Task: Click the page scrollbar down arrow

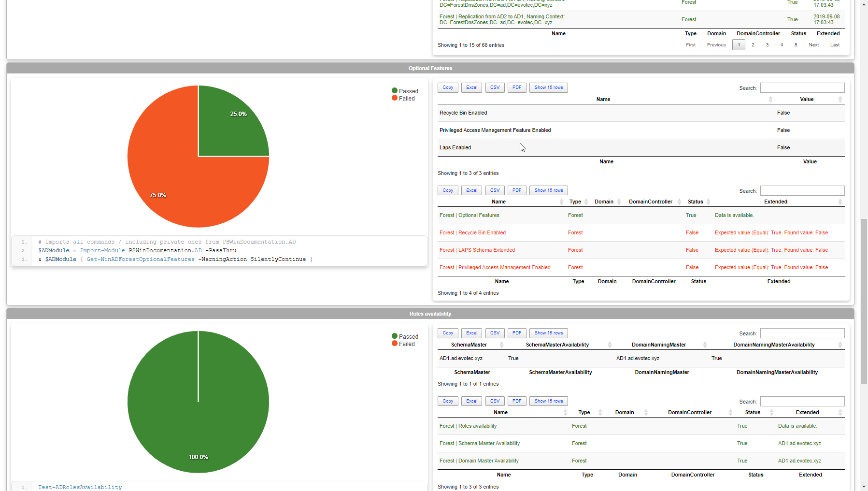Action: pos(864,487)
